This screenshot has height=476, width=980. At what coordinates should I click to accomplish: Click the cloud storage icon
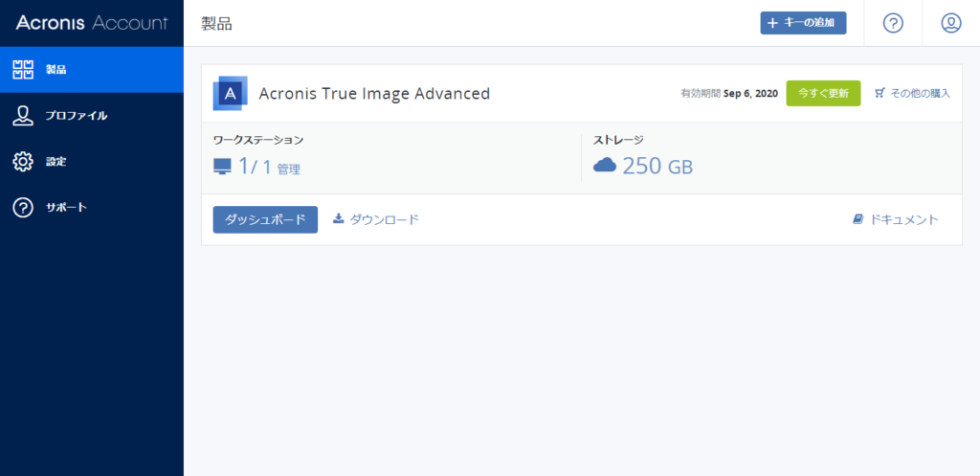point(605,165)
